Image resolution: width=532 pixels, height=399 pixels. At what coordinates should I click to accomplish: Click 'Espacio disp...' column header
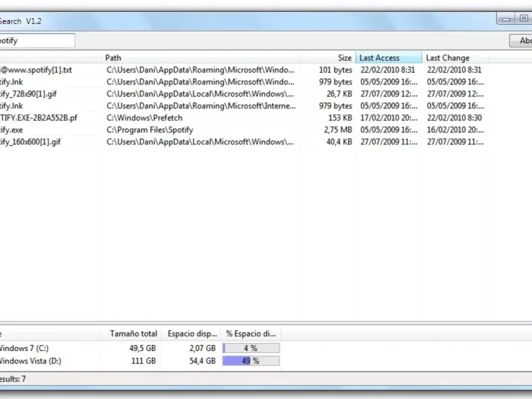coord(192,334)
